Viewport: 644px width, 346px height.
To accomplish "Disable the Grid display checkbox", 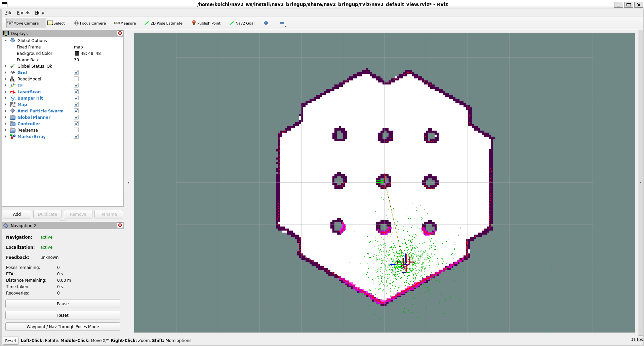I will (x=76, y=72).
